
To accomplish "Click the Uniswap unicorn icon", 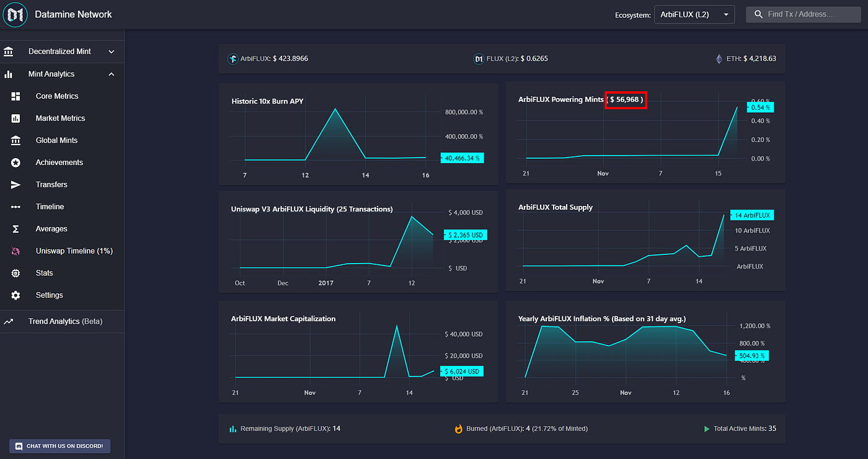I will point(15,251).
